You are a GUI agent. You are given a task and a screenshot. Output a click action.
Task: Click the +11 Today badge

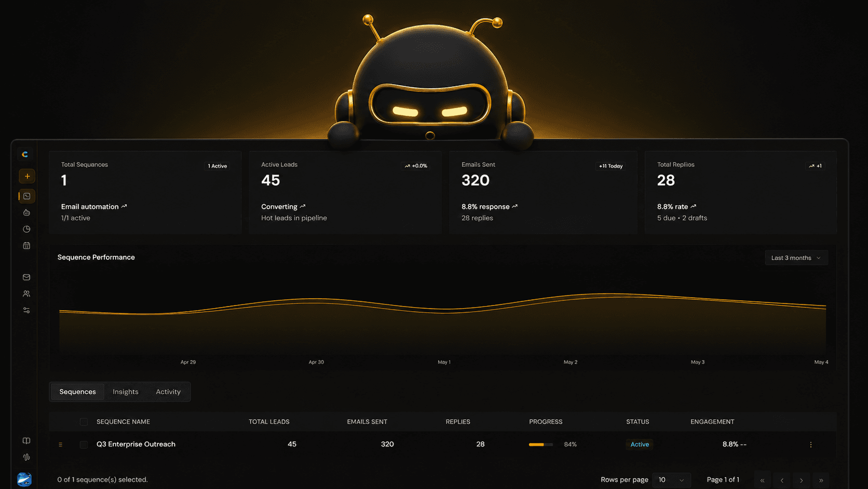[611, 166]
